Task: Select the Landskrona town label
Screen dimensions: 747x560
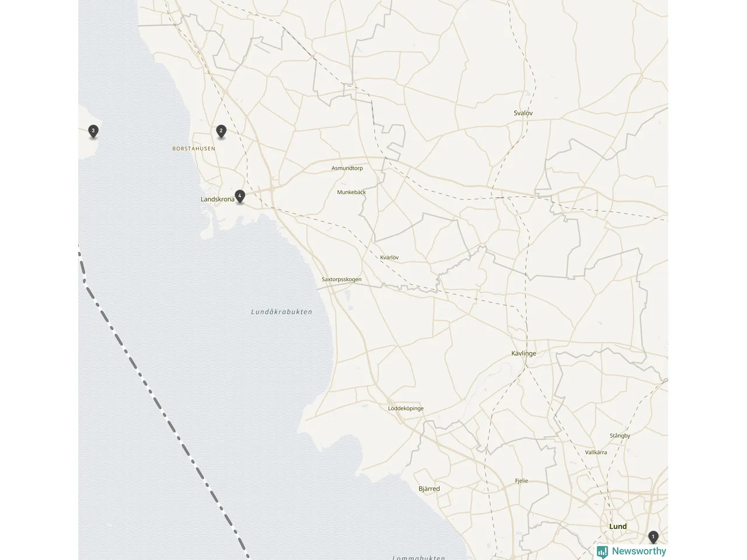Action: coord(217,199)
